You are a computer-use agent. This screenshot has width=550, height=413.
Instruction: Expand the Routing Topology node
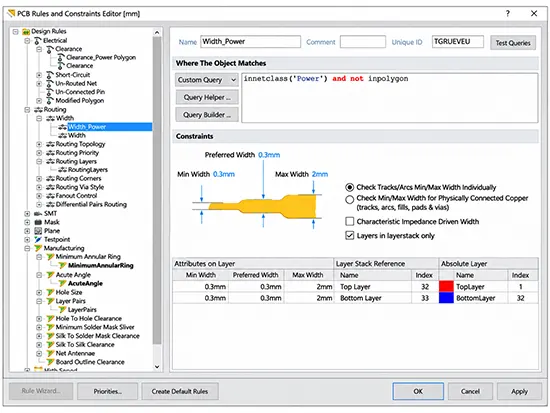click(x=39, y=144)
